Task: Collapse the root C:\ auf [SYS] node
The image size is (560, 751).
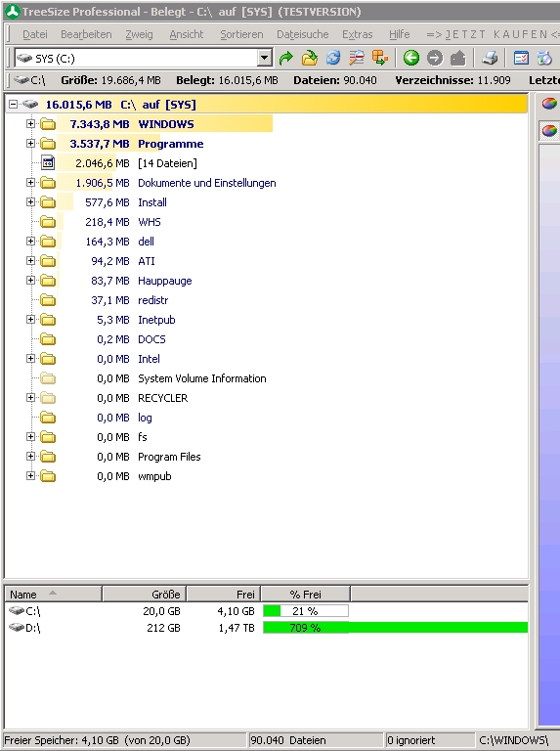Action: coord(14,104)
